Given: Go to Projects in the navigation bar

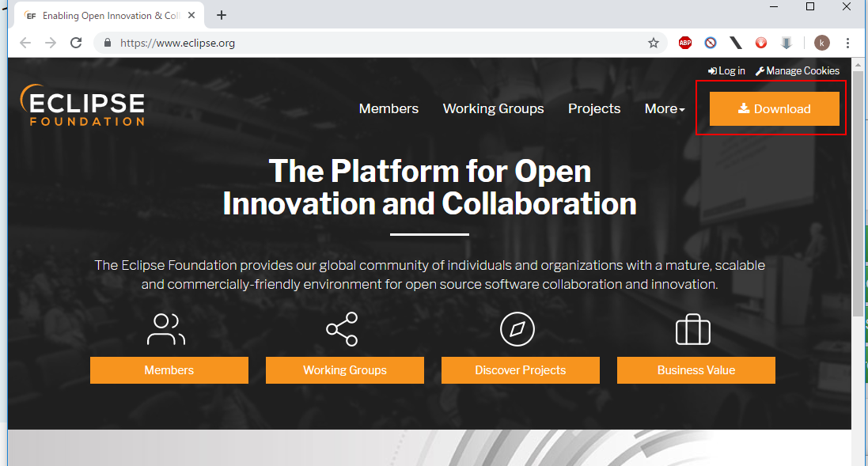Looking at the screenshot, I should coord(594,109).
